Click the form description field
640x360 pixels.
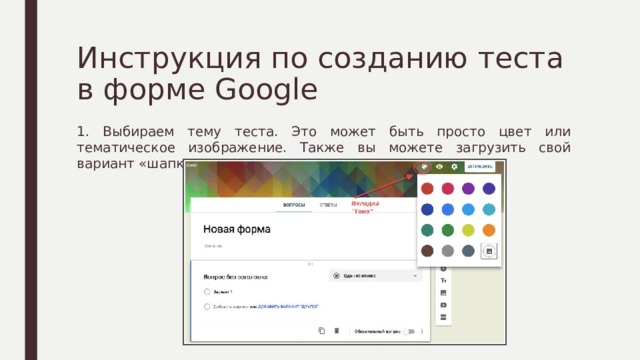coord(213,246)
